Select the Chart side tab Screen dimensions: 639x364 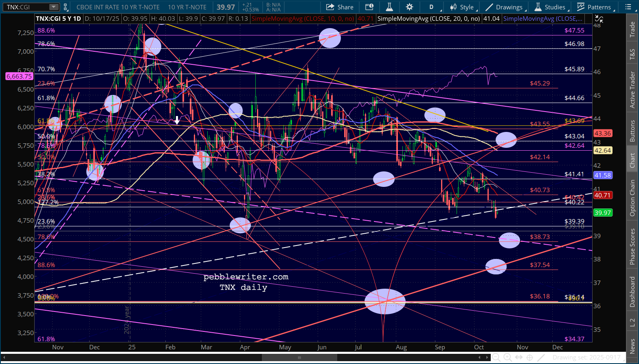click(x=632, y=160)
